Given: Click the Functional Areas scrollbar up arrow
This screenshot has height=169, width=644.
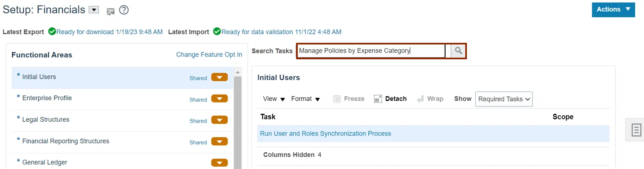Looking at the screenshot, I should tap(238, 72).
